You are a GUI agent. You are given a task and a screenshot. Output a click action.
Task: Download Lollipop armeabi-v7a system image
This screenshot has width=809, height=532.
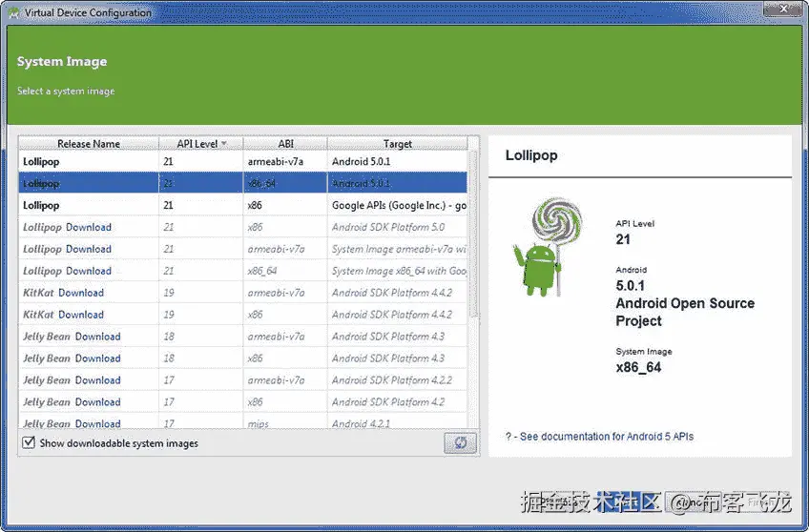[88, 249]
